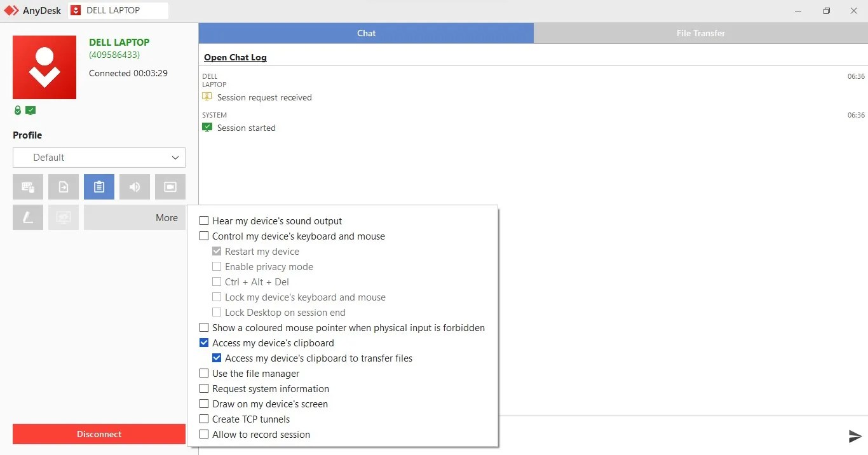Screen dimensions: 868x455
Task: Click the Disconnect button
Action: click(x=98, y=434)
